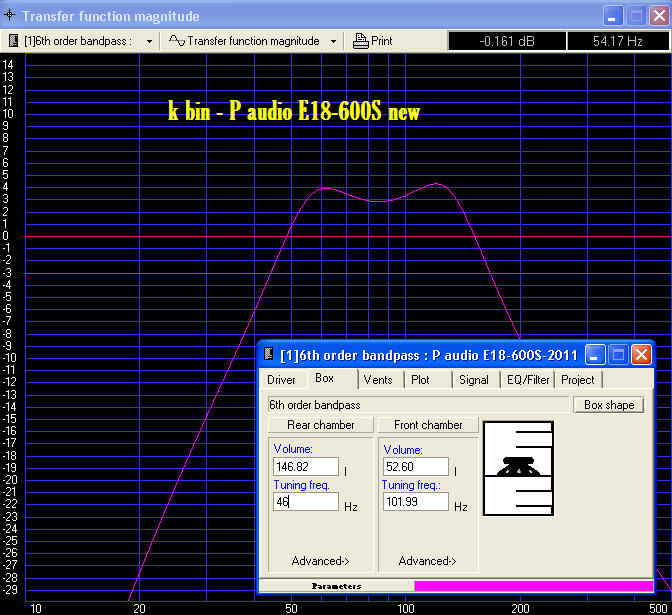This screenshot has height=615, width=672.
Task: Open Advanced options for the rear chamber
Action: pos(320,561)
